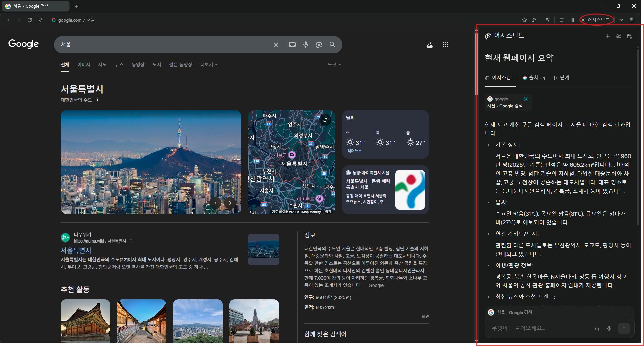Open the Seoul city logo thumbnail
Image resolution: width=644 pixels, height=346 pixels.
(410, 190)
